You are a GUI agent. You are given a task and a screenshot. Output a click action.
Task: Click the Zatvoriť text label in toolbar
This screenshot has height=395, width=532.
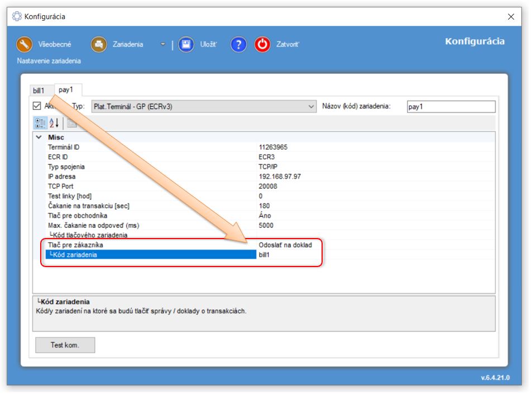tap(287, 45)
